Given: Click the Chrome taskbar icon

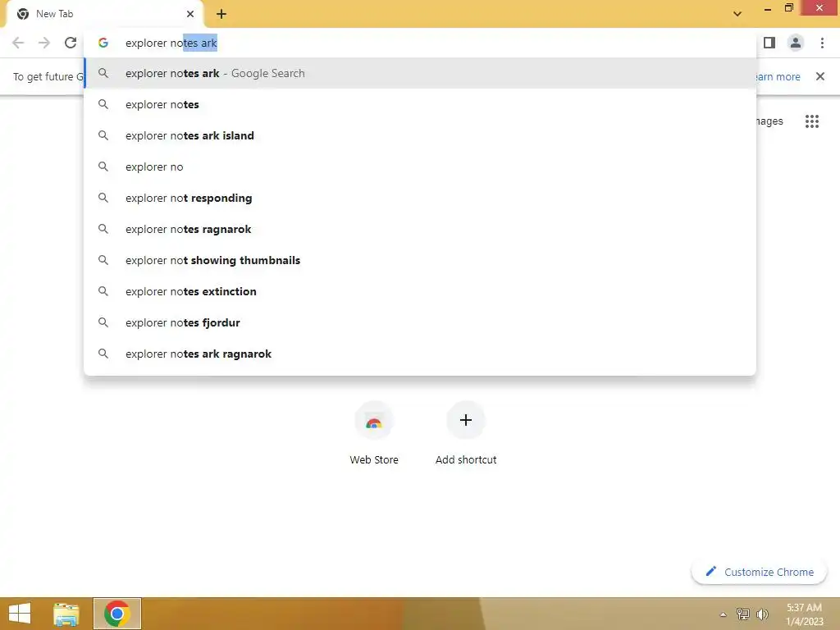Looking at the screenshot, I should tap(117, 614).
